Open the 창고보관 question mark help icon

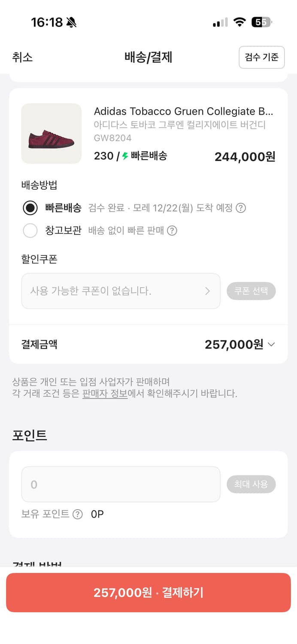[x=171, y=231]
